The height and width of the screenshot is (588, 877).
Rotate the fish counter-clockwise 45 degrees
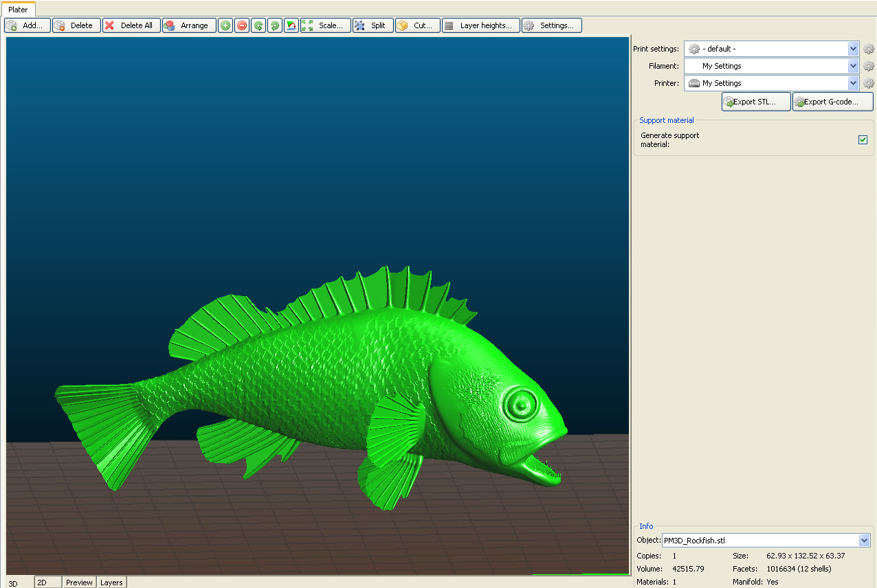coord(258,25)
